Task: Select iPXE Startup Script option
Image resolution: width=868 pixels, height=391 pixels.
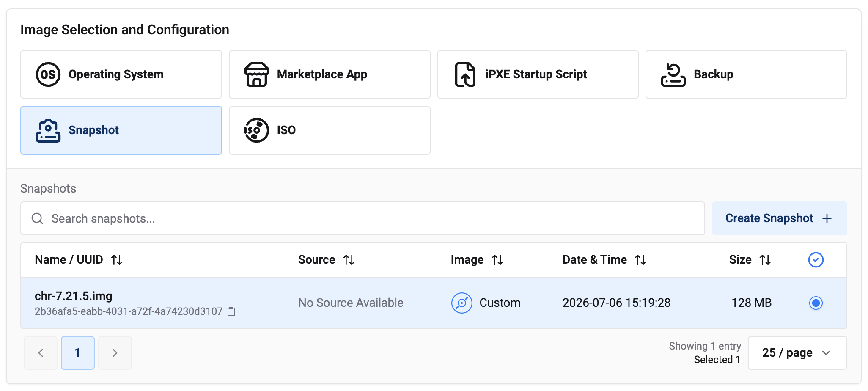Action: click(x=538, y=74)
